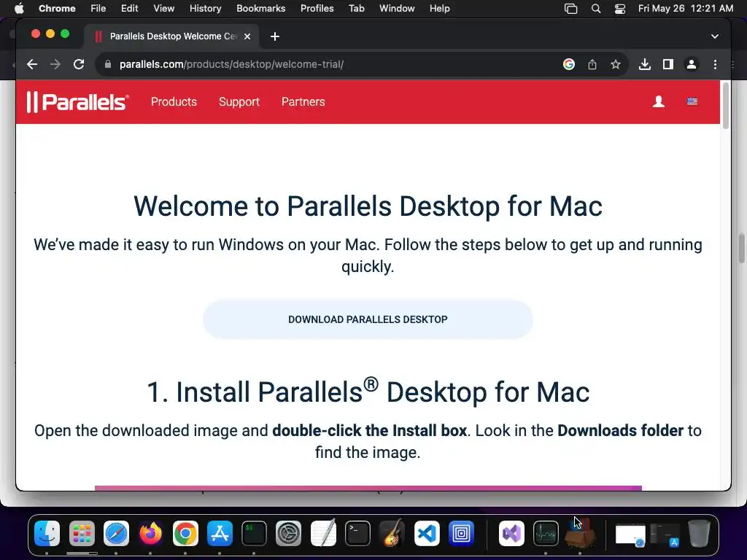This screenshot has height=560, width=747.
Task: Open Terminal from the Dock
Action: click(357, 533)
